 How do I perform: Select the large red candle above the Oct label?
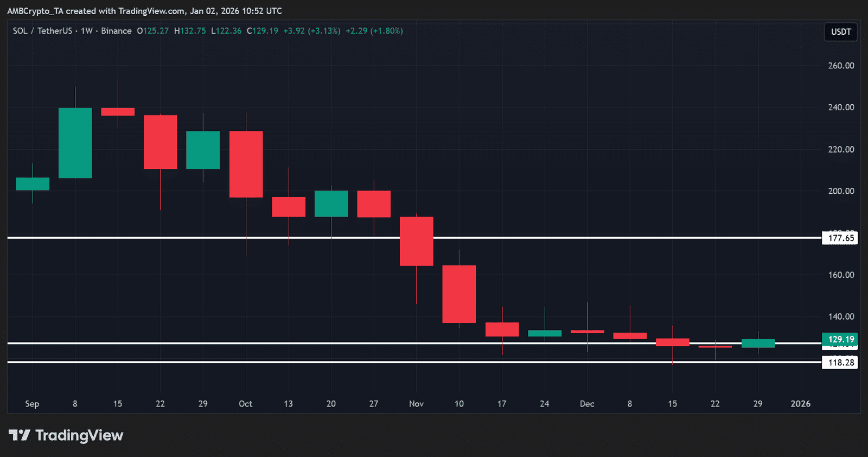pos(246,164)
